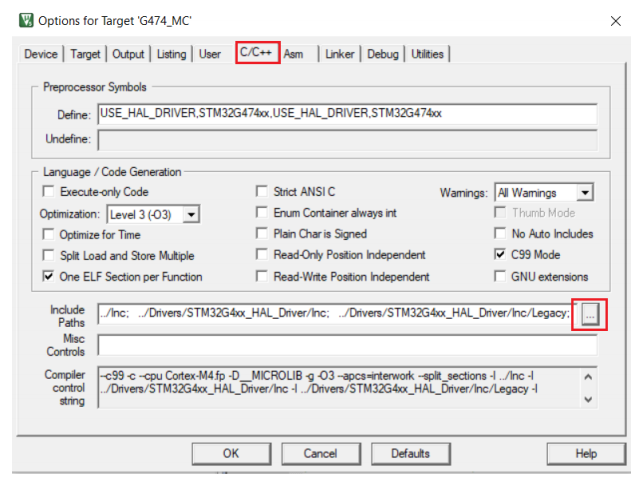Open the Utilities tab
Image resolution: width=637 pixels, height=482 pixels.
(x=427, y=54)
